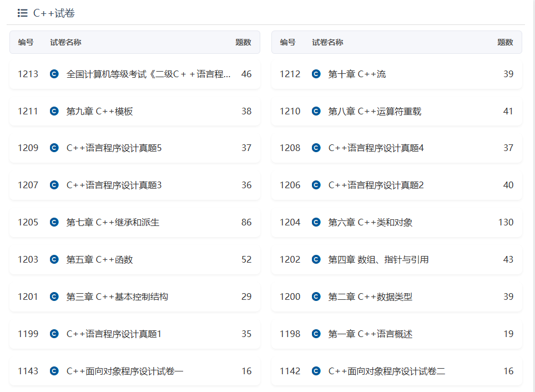This screenshot has height=392, width=535.
Task: Click paper number 1205
Action: point(28,222)
